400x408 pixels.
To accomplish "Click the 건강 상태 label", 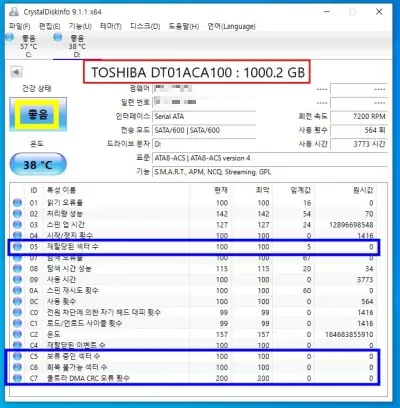I will 37,89.
